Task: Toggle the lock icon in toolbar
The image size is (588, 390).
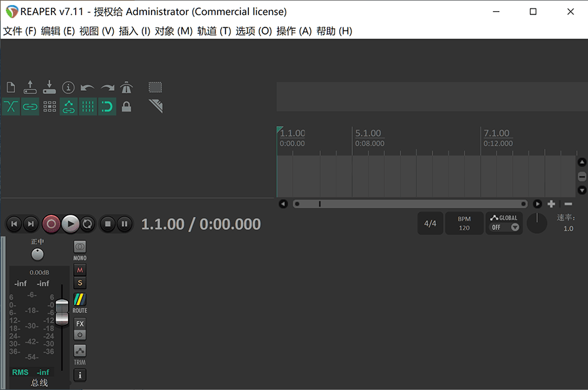Action: 126,106
